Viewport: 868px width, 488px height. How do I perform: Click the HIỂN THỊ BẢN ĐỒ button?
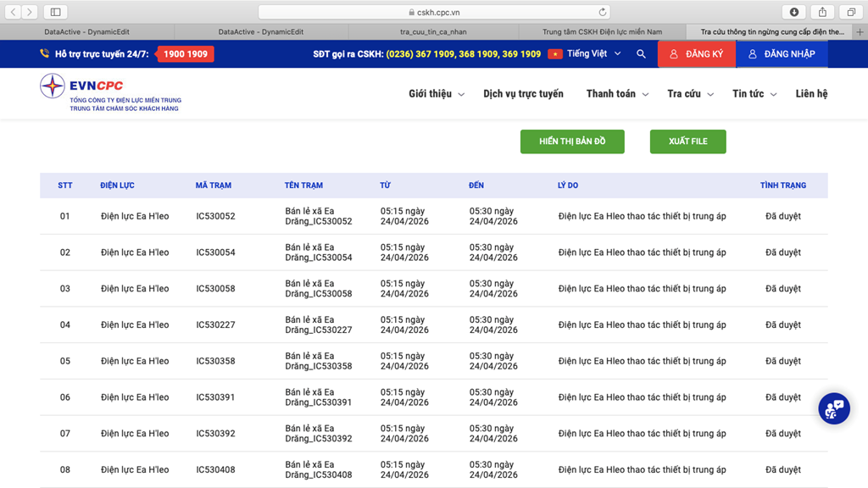tap(572, 141)
